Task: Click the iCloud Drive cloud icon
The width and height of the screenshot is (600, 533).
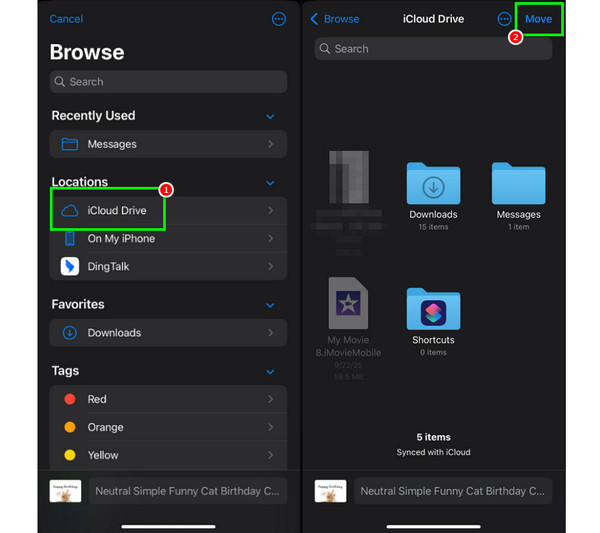Action: [70, 210]
